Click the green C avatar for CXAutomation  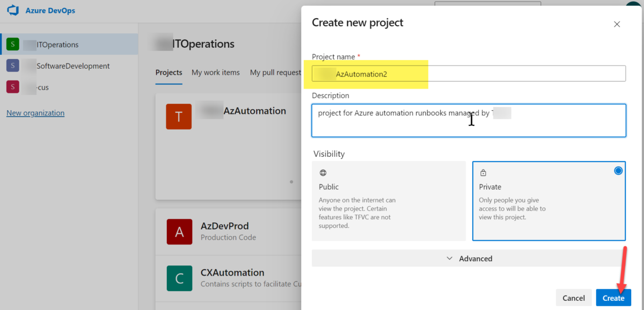(x=179, y=278)
